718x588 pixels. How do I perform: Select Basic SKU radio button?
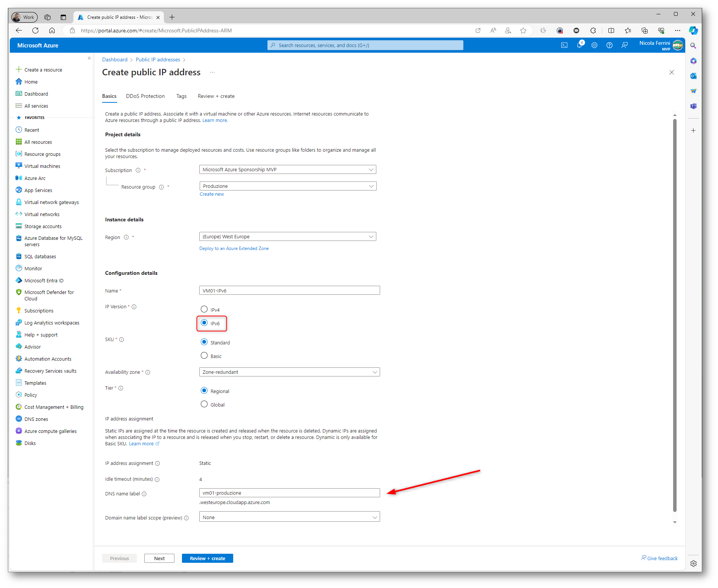[204, 355]
